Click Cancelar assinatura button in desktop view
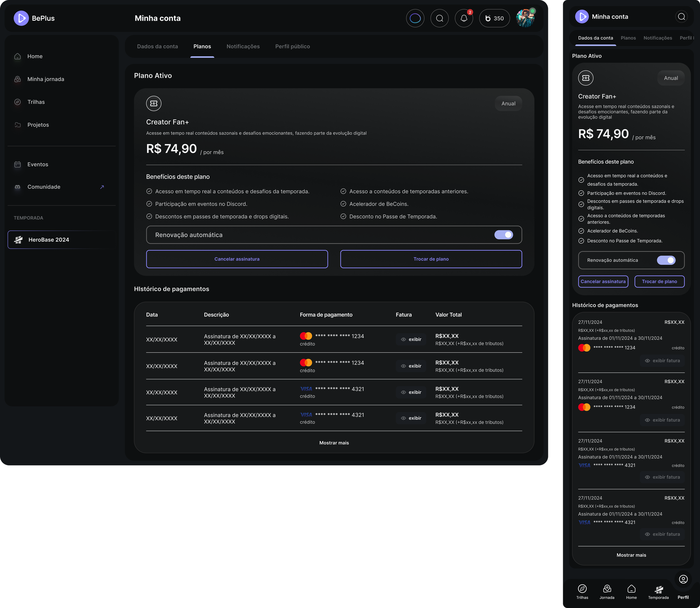 click(237, 259)
